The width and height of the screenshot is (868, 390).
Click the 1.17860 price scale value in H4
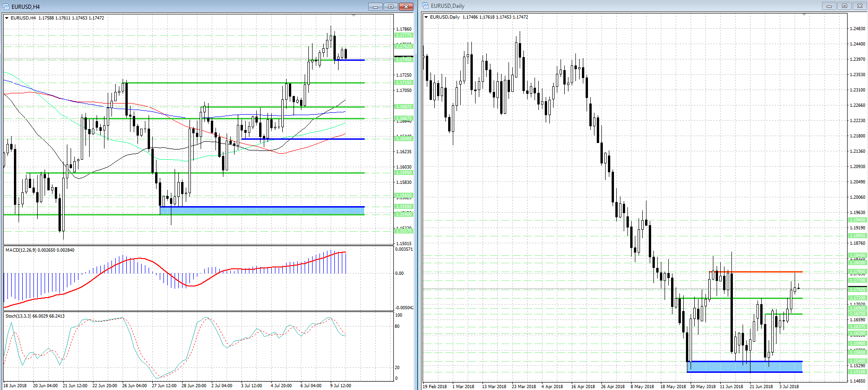click(404, 29)
